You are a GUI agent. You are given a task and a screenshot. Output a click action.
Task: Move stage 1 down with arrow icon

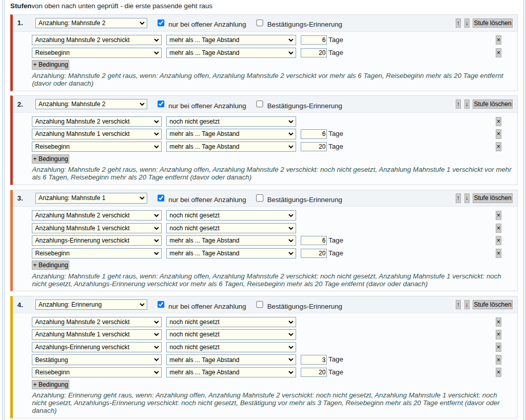[x=466, y=23]
